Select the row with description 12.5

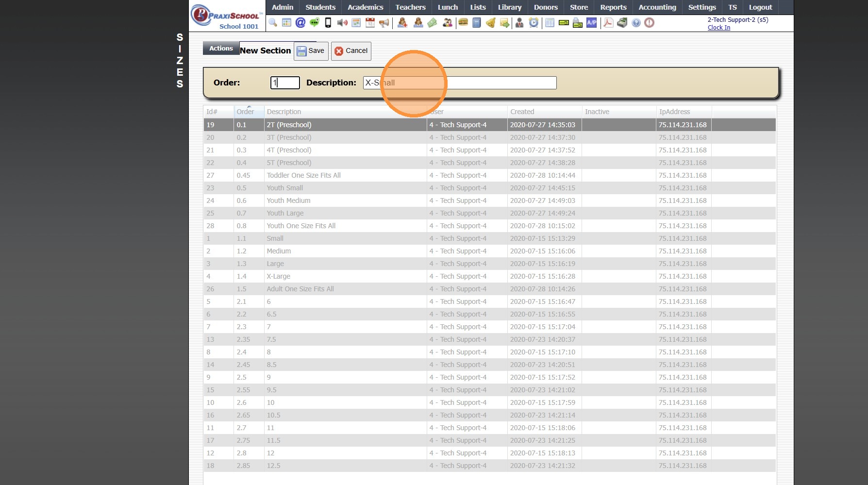tap(489, 466)
